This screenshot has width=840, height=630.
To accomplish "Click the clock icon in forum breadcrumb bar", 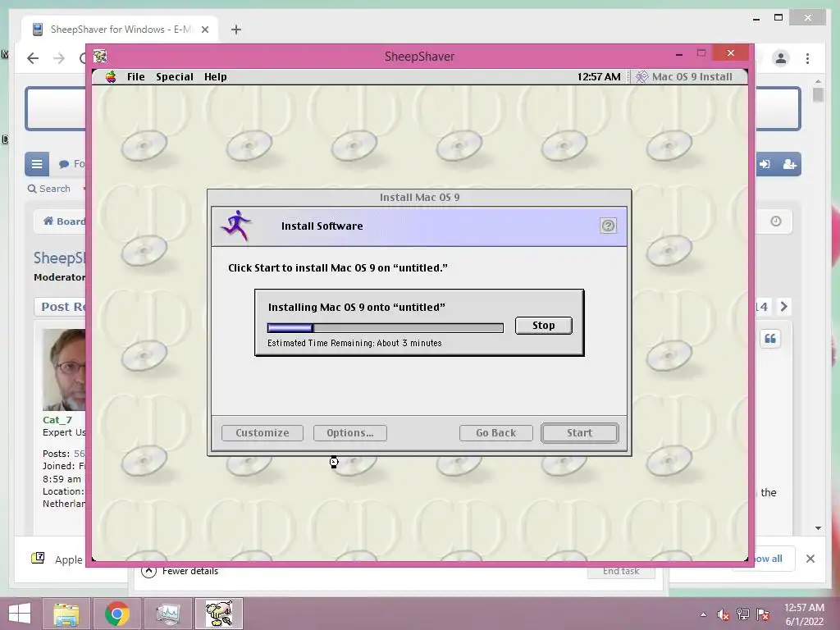I will click(776, 221).
